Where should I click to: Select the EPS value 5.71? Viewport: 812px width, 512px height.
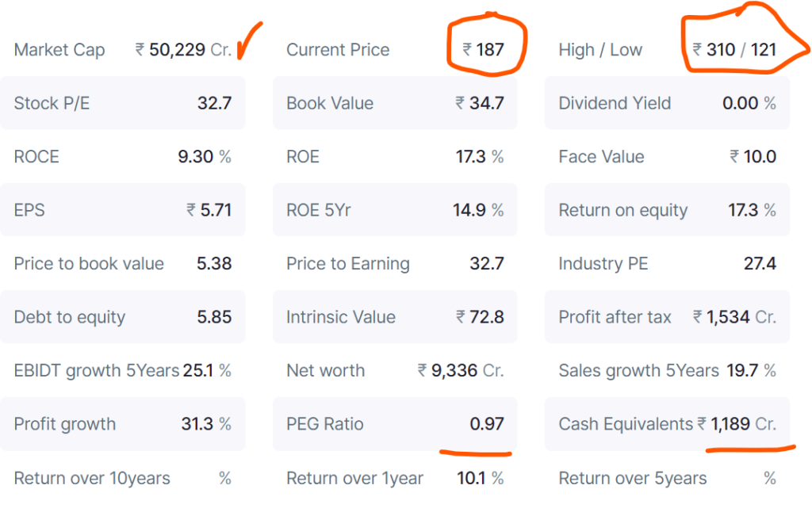pyautogui.click(x=209, y=210)
